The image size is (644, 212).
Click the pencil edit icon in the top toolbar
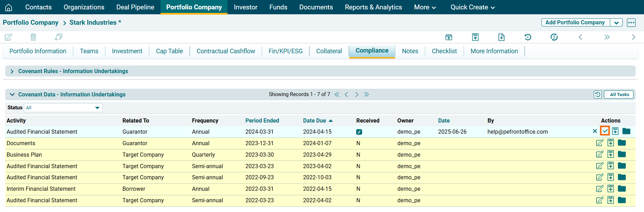coord(8,37)
